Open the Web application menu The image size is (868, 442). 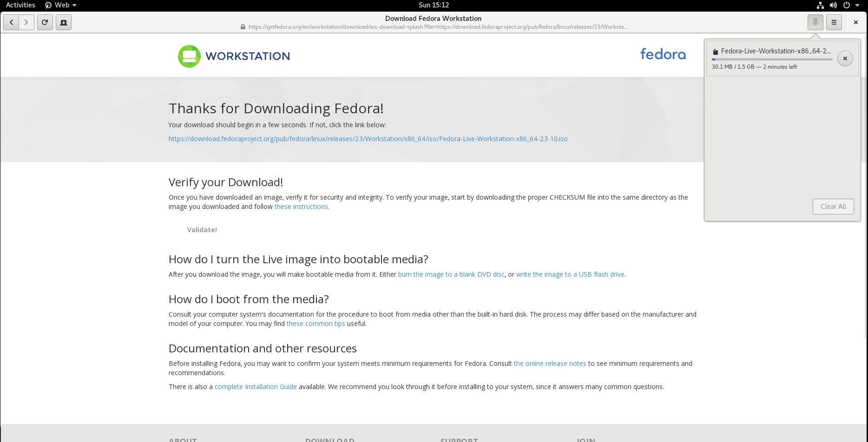[61, 5]
